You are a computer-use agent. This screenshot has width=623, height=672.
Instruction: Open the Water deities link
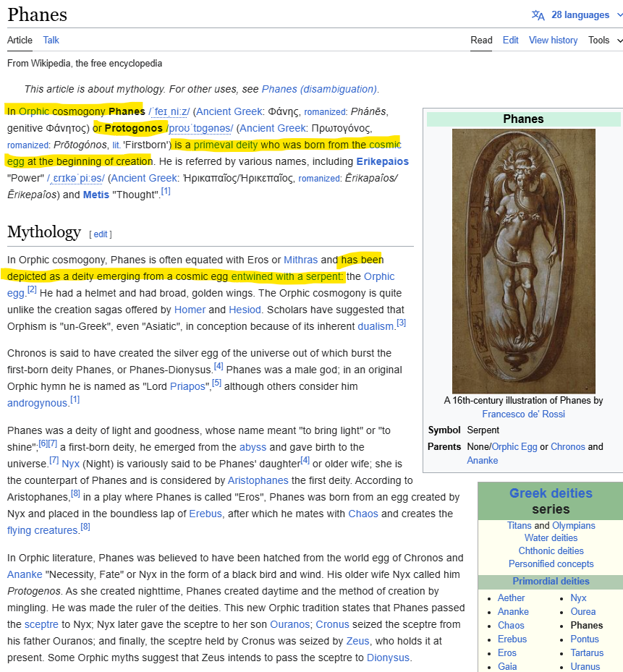click(x=551, y=538)
